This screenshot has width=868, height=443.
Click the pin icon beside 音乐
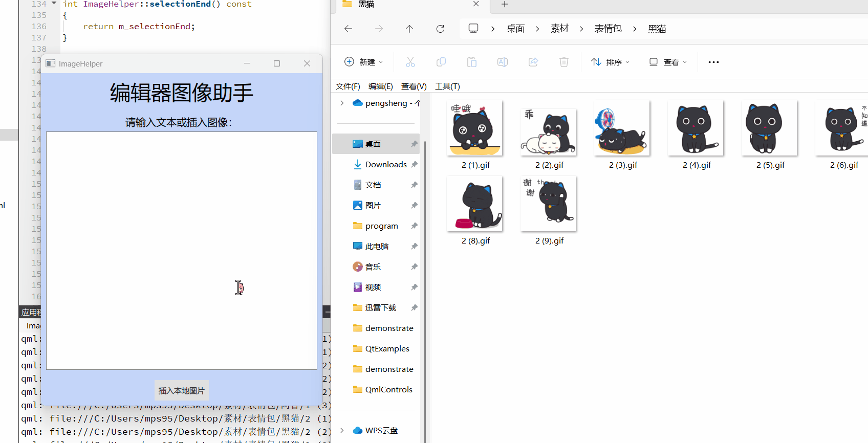tap(414, 267)
